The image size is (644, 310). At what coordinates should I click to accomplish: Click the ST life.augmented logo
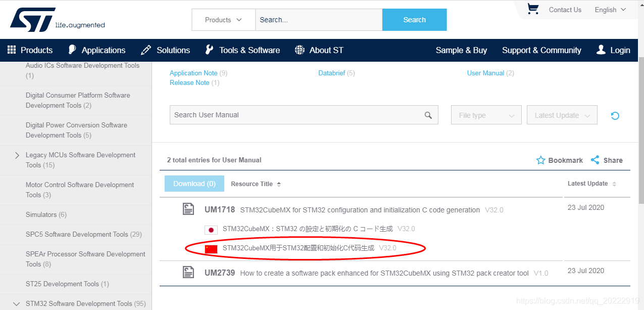coord(57,20)
